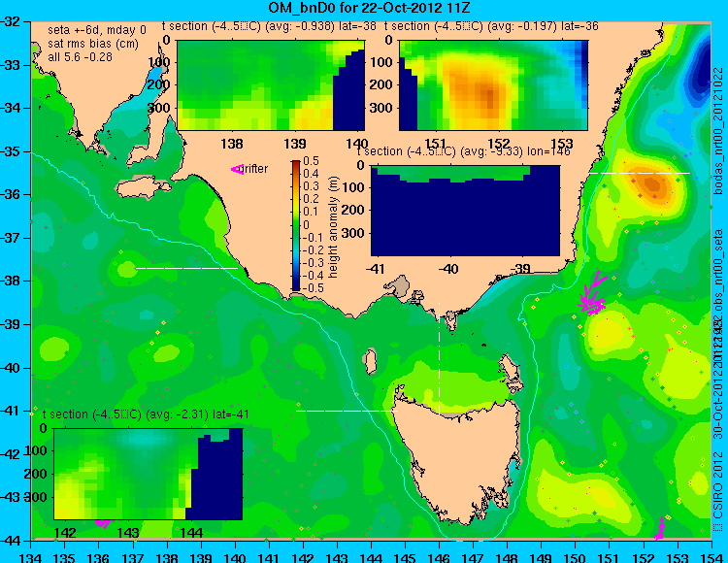Viewport: 728px width, 563px height.
Task: Click the title 'OM_bnD0 for 22-Oct-2012 11Z'
Action: click(369, 7)
